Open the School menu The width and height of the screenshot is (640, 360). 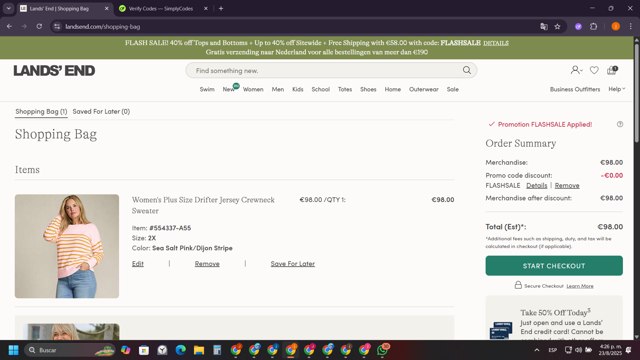[x=320, y=89]
